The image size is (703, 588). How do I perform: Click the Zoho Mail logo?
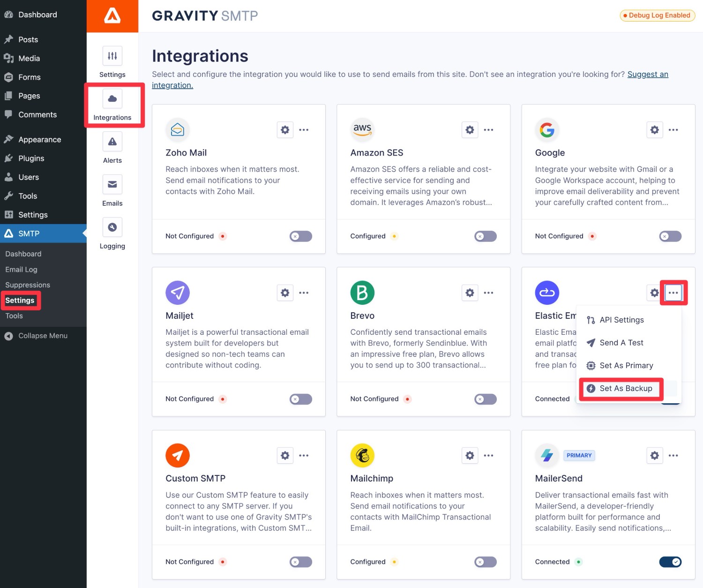point(178,130)
